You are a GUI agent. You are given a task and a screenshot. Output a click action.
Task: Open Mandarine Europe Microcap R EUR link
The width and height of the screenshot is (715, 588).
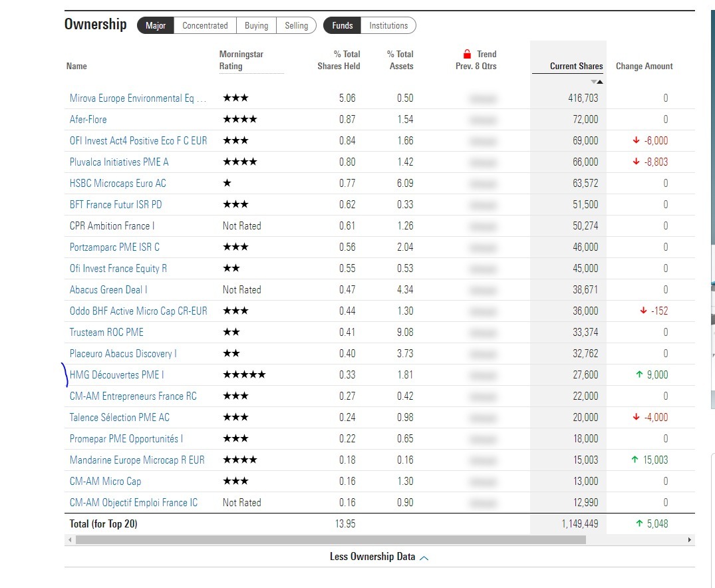(x=137, y=460)
